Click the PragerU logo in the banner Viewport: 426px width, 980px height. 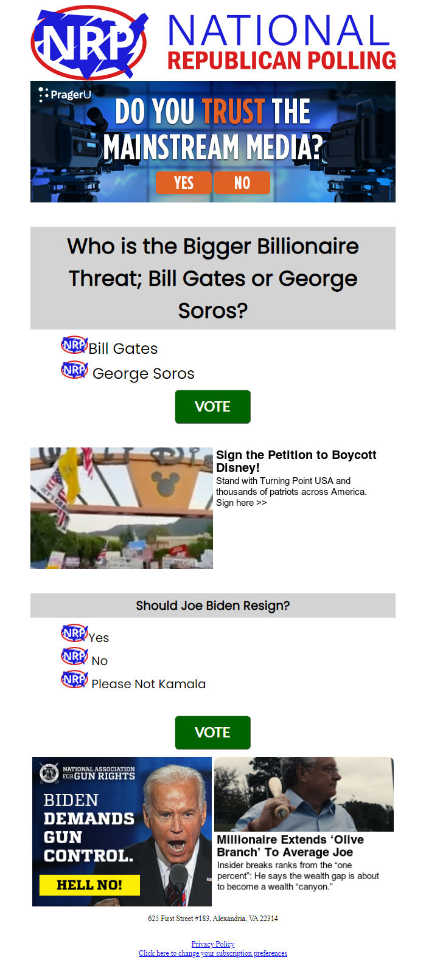(x=65, y=94)
